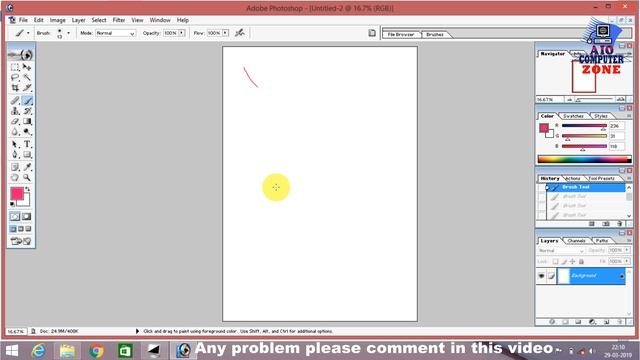The image size is (640, 360).
Task: Switch to Quick Mask mode
Action: pos(27,217)
